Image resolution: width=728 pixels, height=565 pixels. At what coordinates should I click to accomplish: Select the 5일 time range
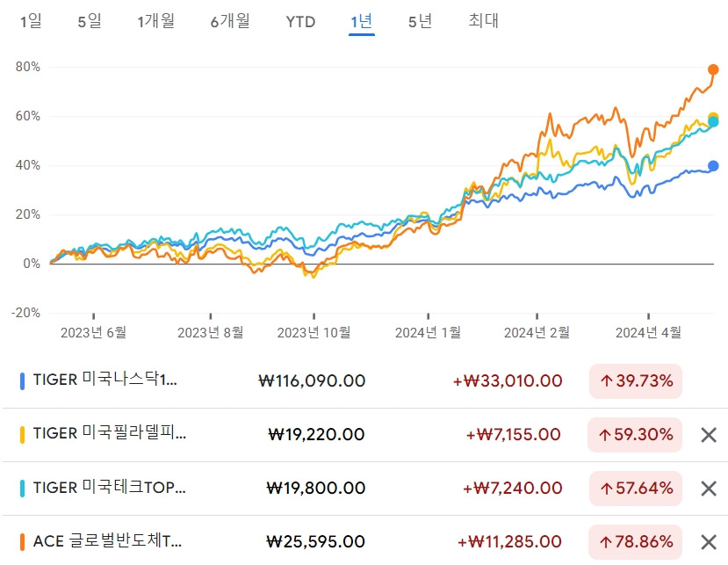86,22
